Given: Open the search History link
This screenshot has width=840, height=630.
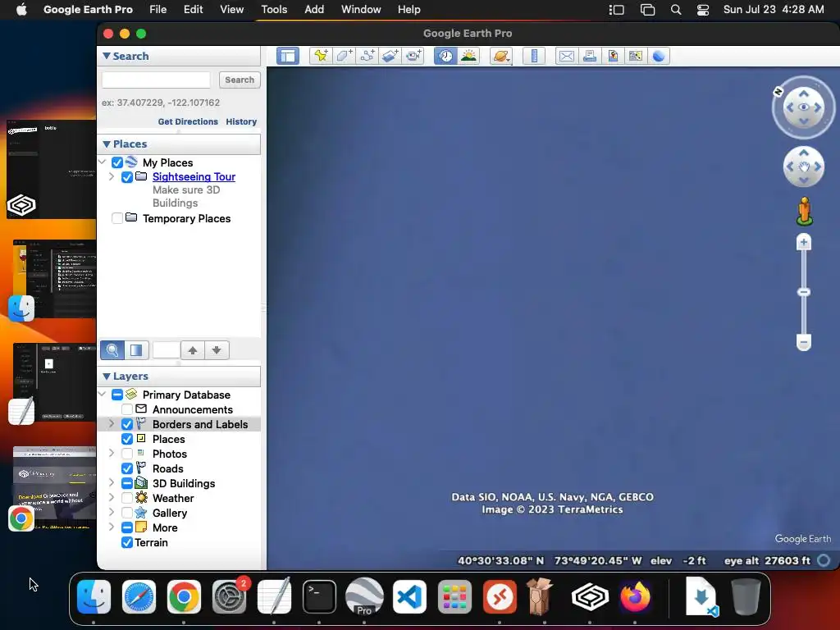Looking at the screenshot, I should tap(241, 121).
